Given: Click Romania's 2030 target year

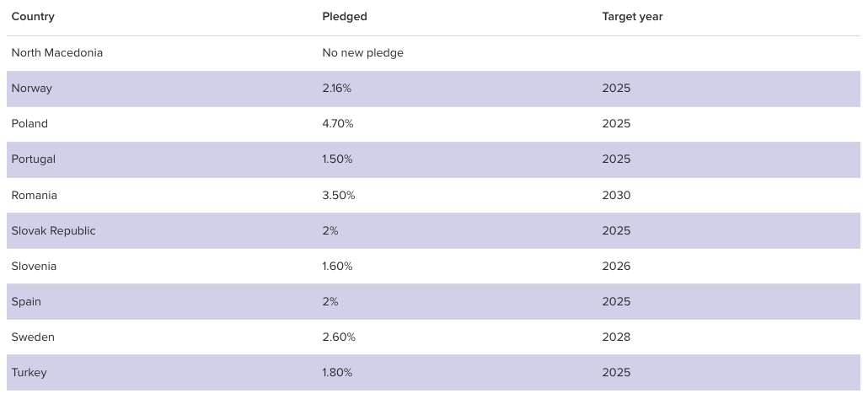Looking at the screenshot, I should 616,196.
